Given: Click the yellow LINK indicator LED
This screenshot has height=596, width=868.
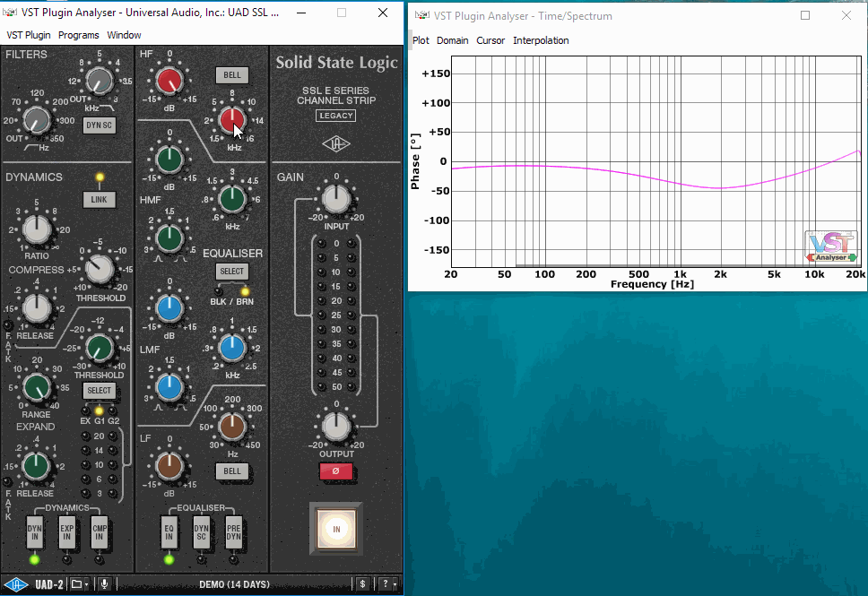Looking at the screenshot, I should click(100, 177).
